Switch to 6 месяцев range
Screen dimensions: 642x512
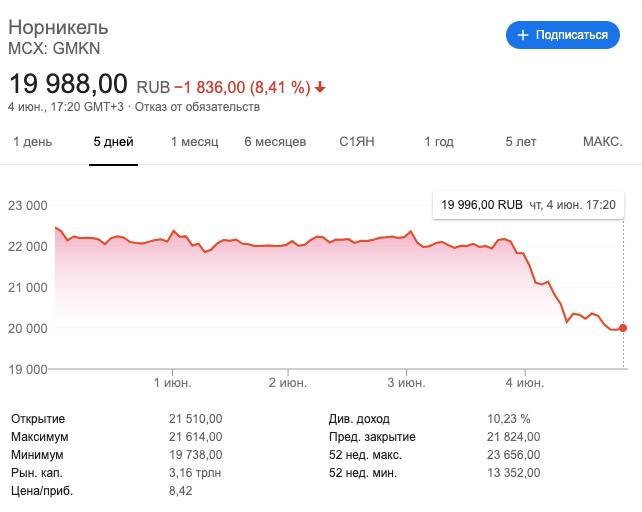pos(275,142)
